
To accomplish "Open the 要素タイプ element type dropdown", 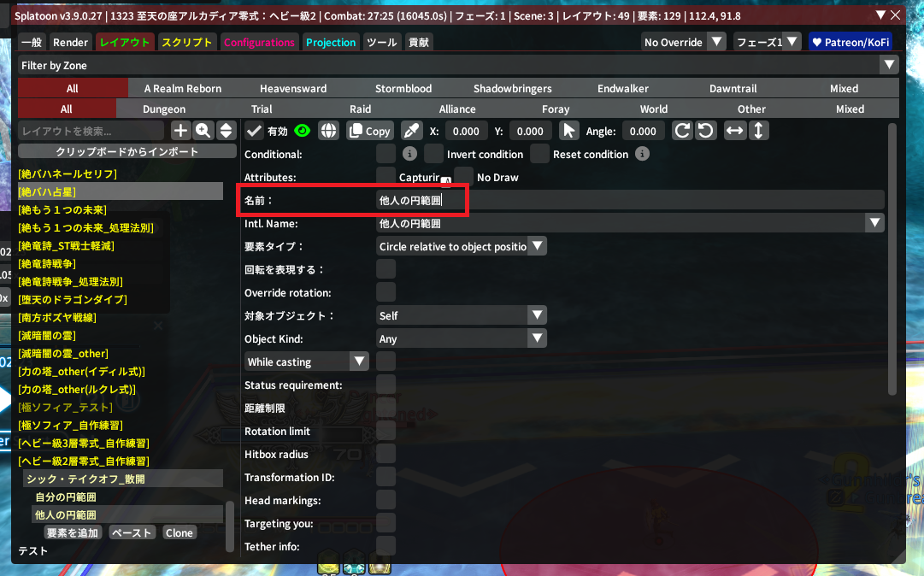I will (461, 246).
